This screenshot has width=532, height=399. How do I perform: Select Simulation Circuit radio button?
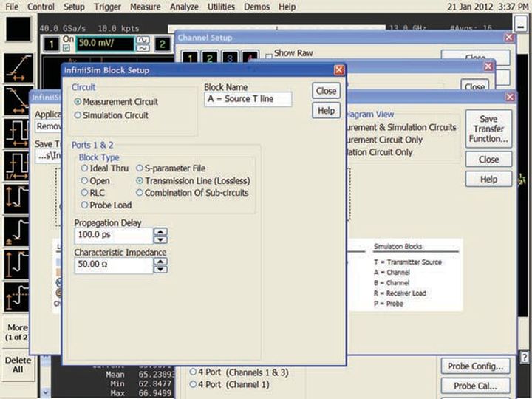pos(78,115)
